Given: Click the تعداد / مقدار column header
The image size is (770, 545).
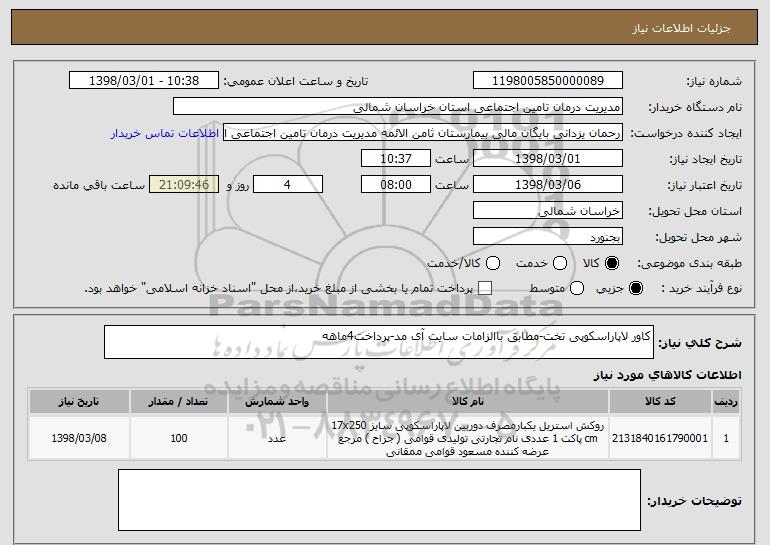Looking at the screenshot, I should (x=178, y=402).
